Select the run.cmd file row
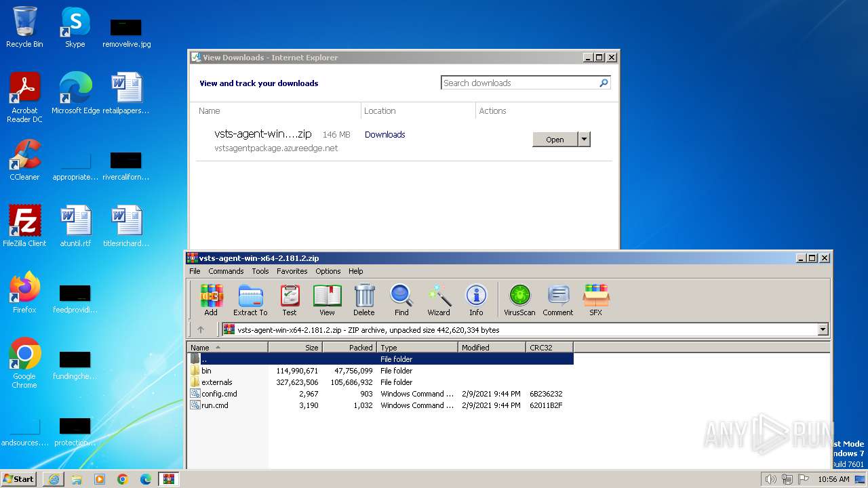This screenshot has height=488, width=868. 380,405
